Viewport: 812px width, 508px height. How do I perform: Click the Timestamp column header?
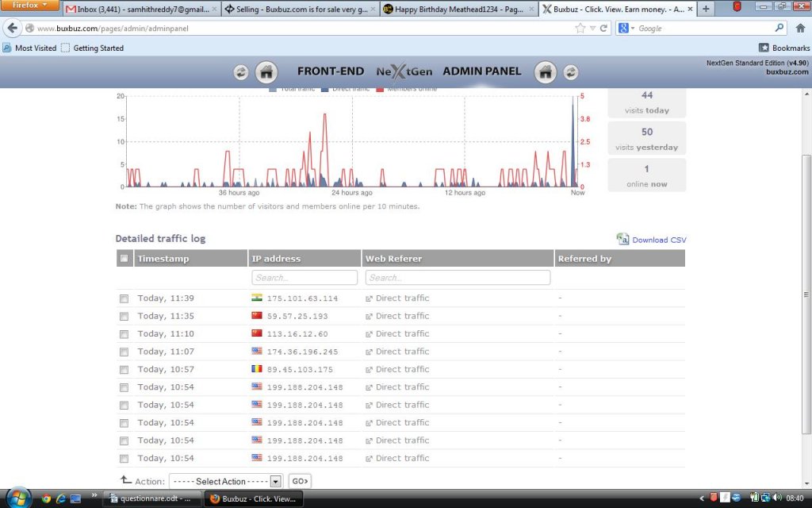click(x=190, y=258)
